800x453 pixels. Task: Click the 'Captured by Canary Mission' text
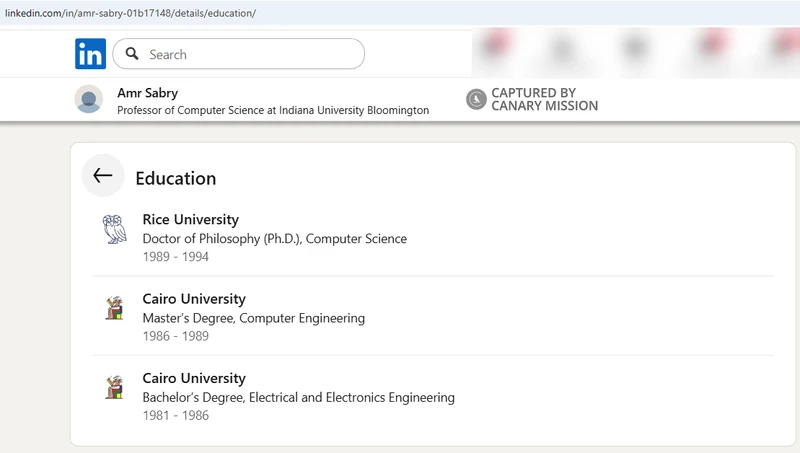[x=544, y=99]
